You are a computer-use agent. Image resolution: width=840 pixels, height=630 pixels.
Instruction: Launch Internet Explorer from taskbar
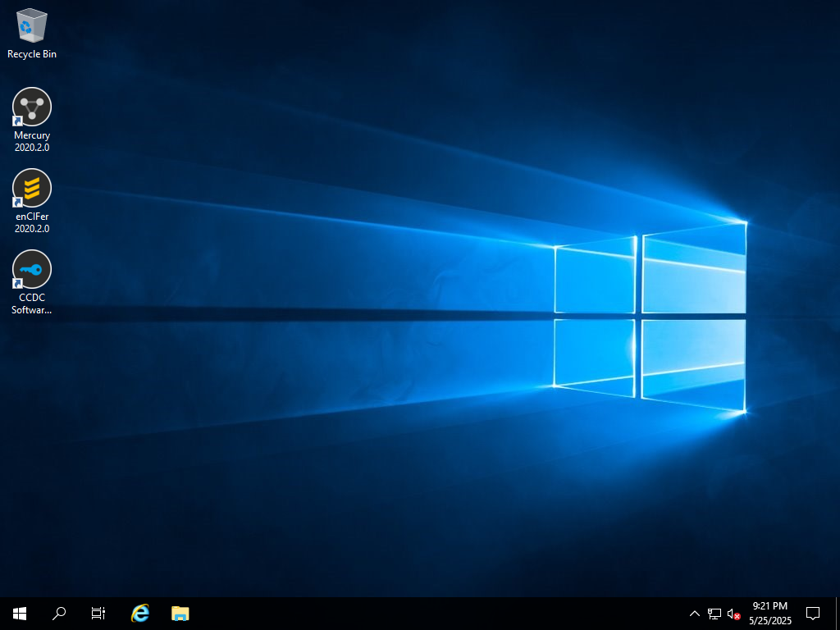point(140,614)
